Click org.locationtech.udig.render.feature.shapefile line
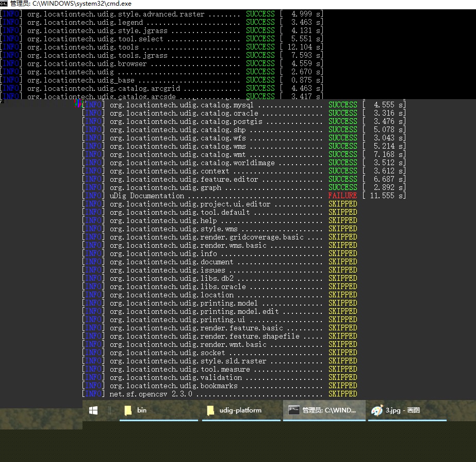 [x=220, y=336]
